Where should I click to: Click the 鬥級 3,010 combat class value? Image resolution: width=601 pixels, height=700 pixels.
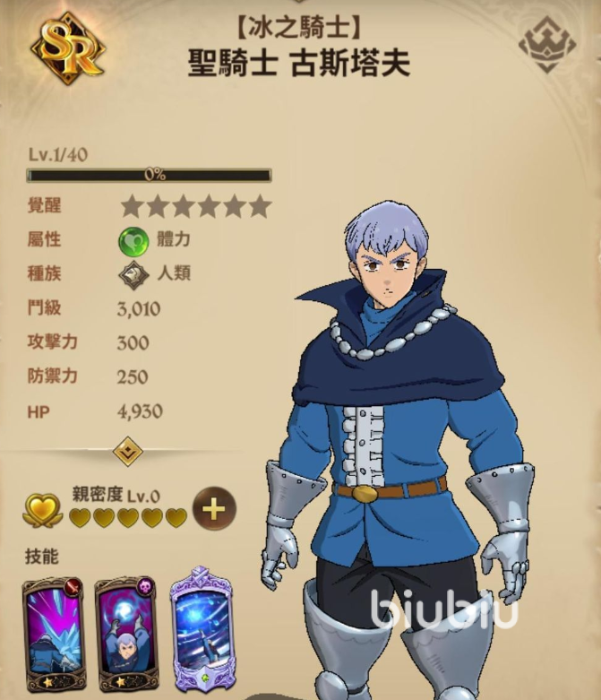[x=139, y=309]
